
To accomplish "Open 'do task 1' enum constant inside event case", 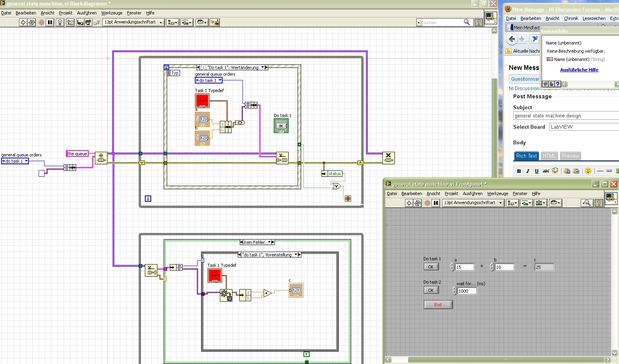I will pyautogui.click(x=209, y=80).
